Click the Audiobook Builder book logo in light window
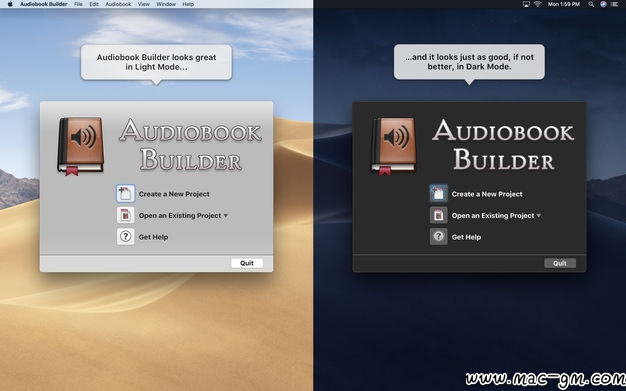This screenshot has height=391, width=626. tap(81, 146)
